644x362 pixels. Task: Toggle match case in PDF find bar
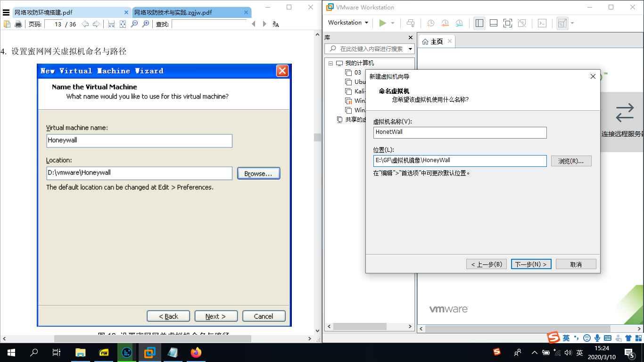[x=276, y=24]
